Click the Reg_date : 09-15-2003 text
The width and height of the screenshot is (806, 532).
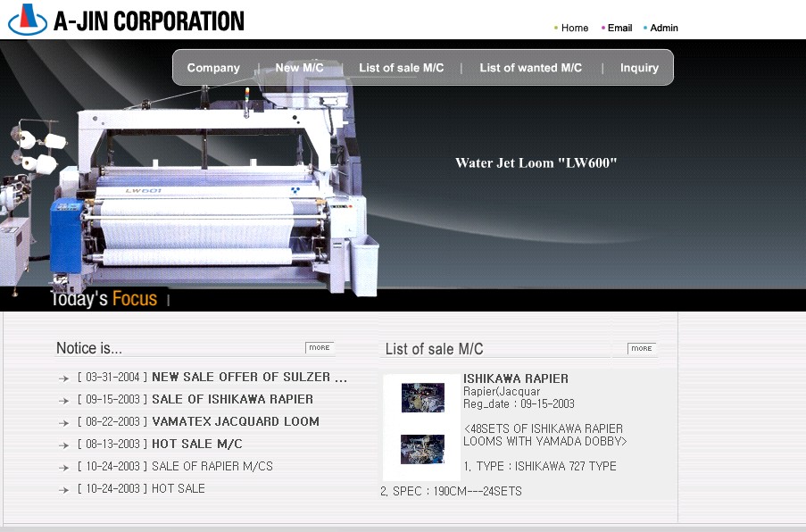[x=519, y=404]
